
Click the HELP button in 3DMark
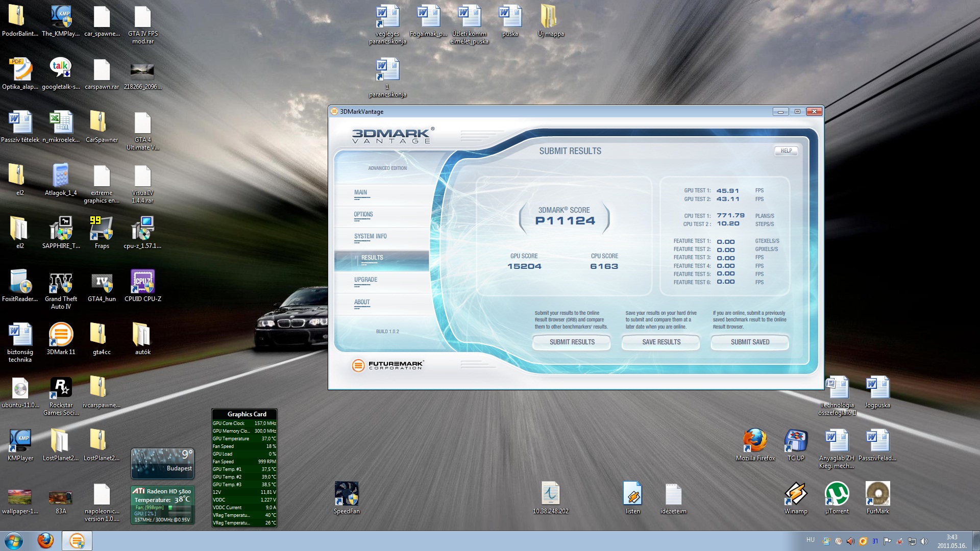(x=787, y=151)
